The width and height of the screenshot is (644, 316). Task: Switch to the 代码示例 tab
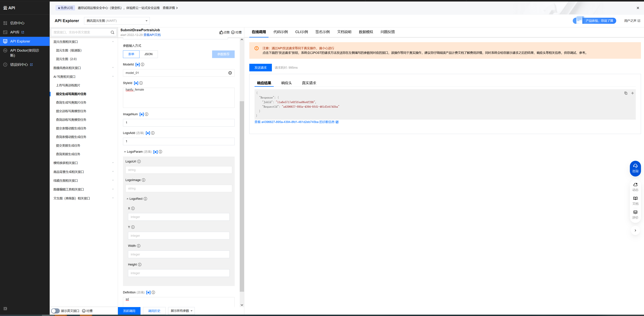point(280,32)
